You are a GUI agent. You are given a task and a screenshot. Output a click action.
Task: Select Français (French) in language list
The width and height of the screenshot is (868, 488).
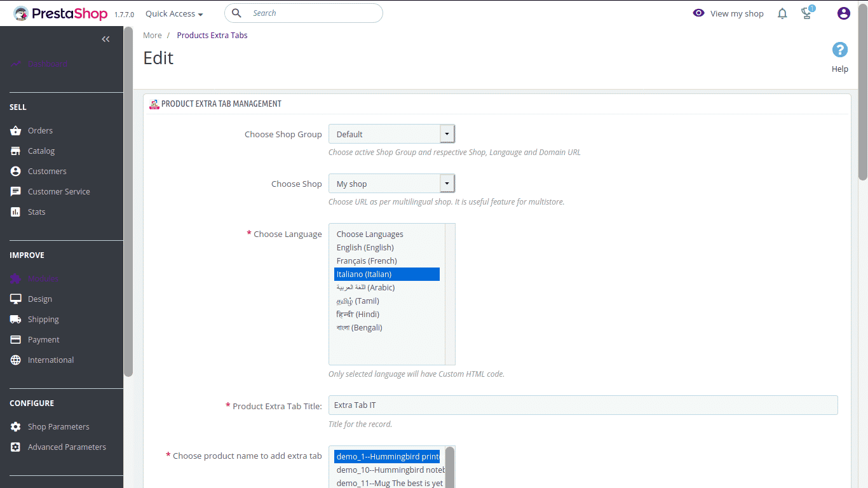[367, 261]
